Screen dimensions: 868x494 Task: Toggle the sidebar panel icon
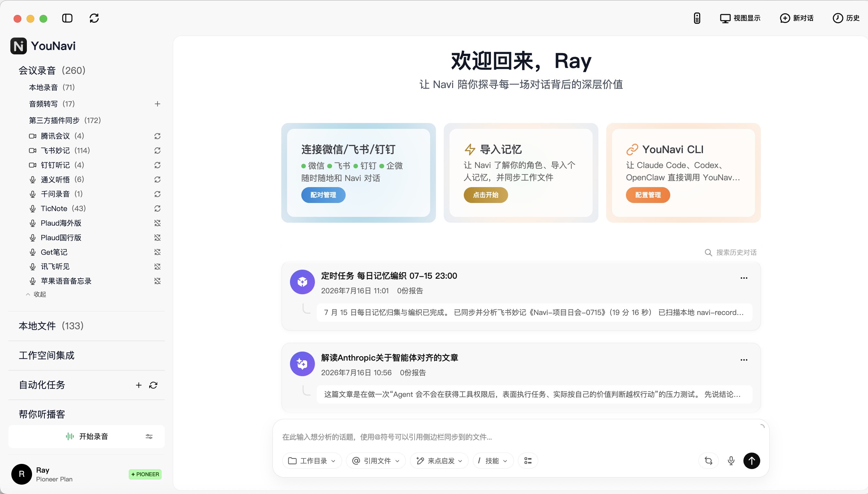pyautogui.click(x=67, y=18)
